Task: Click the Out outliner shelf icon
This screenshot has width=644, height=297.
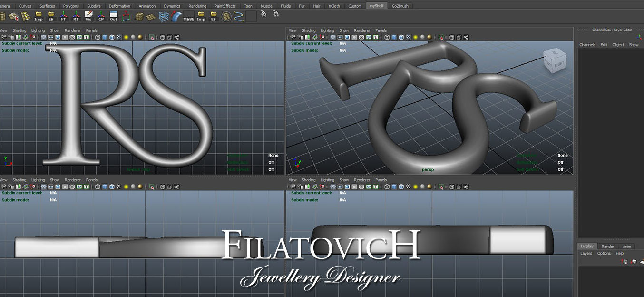Action: 113,17
